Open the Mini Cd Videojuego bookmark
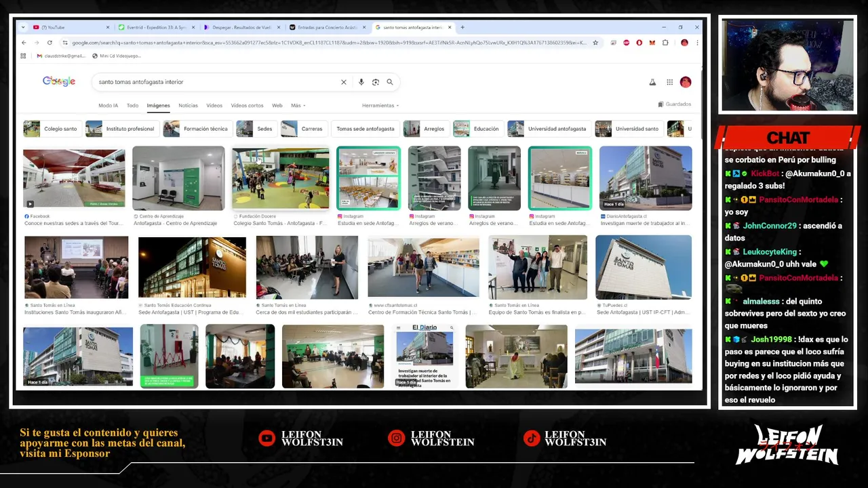This screenshot has width=868, height=488. click(x=117, y=56)
